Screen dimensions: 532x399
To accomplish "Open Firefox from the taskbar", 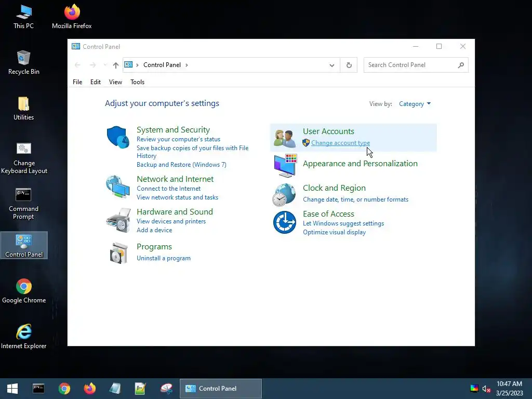I will point(89,389).
